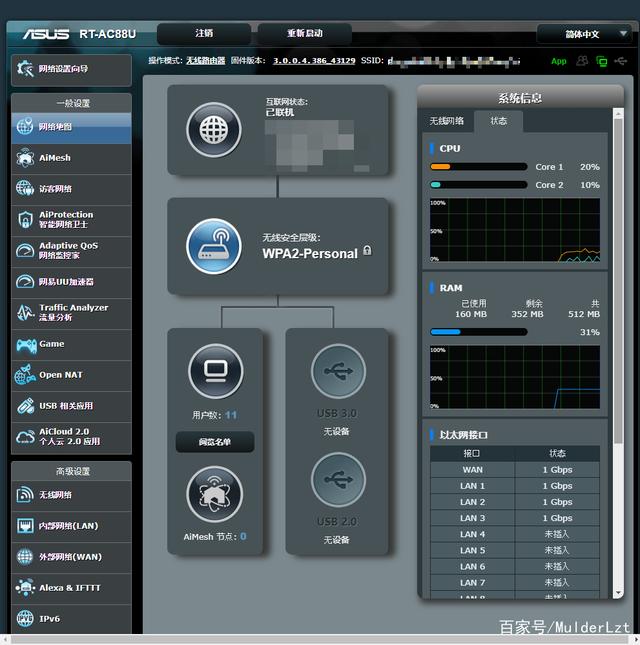Screen dimensions: 640x645
Task: Click the LAN 4 row in ethernet table
Action: [515, 534]
